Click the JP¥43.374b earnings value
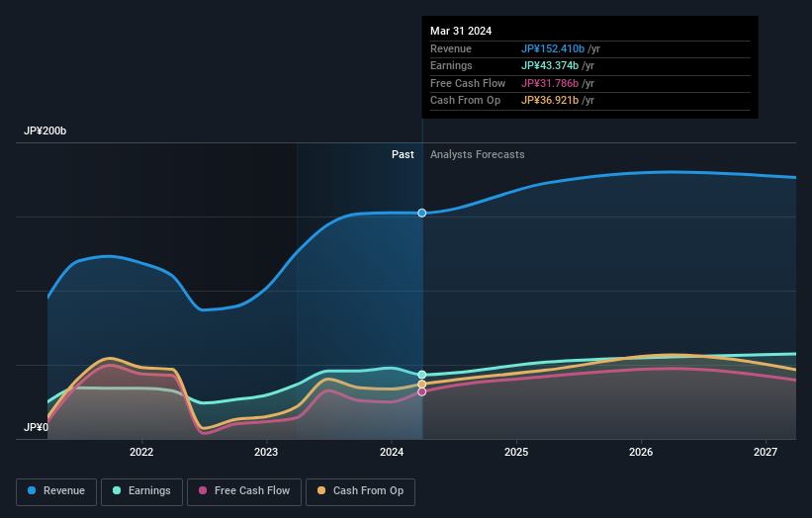Viewport: 812px width, 518px height. coord(550,65)
